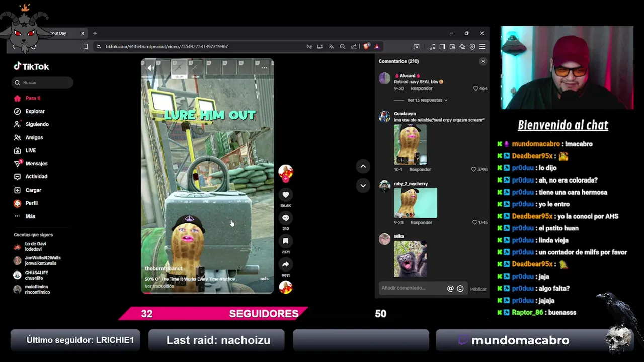Viewport: 644px width, 362px height.
Task: Open the Leo AI sparkle icon
Action: tap(462, 47)
